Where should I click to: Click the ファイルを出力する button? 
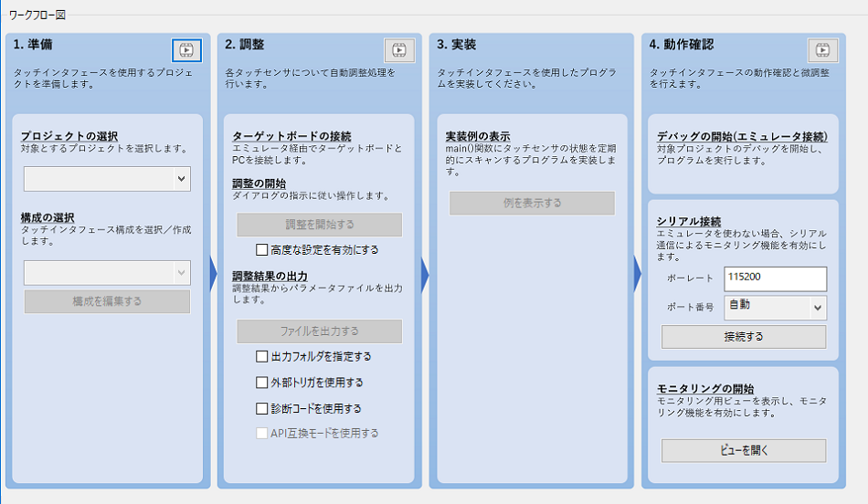coord(319,331)
